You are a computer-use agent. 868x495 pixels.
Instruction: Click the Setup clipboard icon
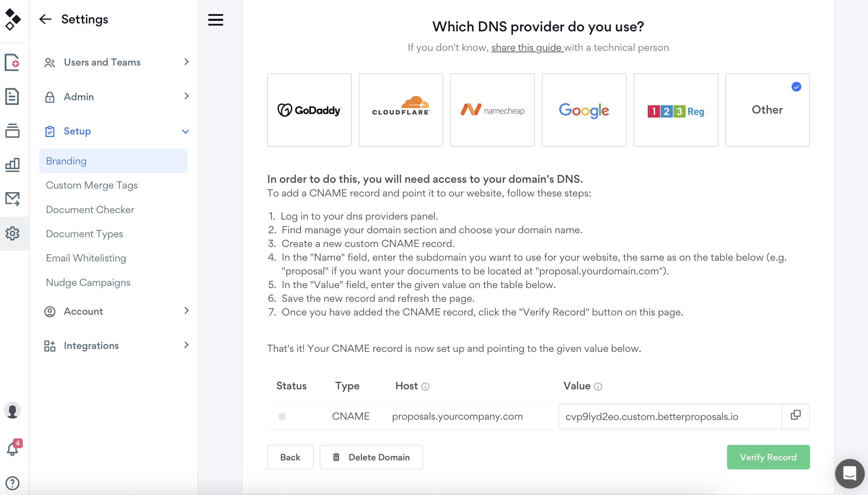pos(50,131)
